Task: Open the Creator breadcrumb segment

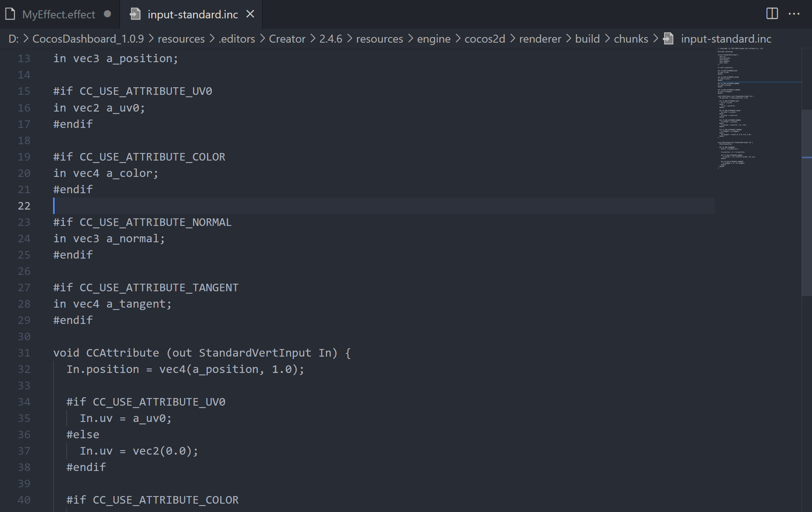Action: 287,39
